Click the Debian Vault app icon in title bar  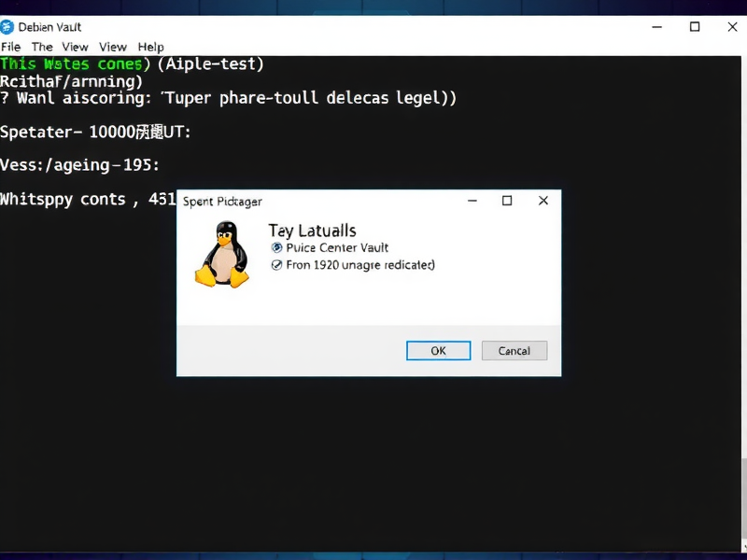[x=7, y=27]
